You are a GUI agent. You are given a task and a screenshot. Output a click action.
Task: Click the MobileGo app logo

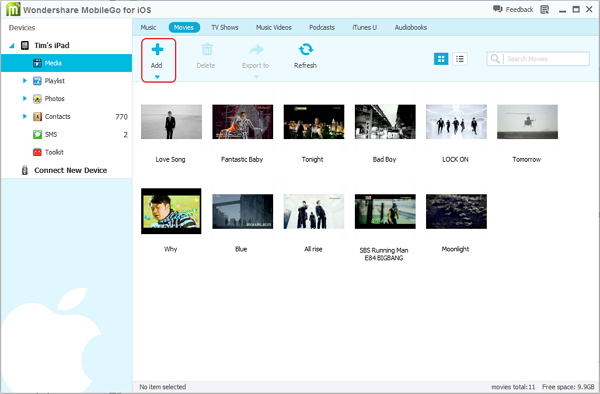click(13, 9)
